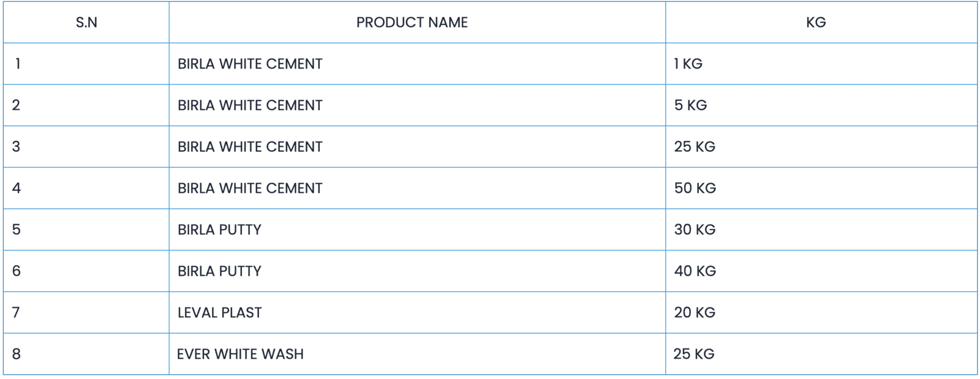Select serial number 8 cell
Screen dimensions: 980x379
pos(17,354)
